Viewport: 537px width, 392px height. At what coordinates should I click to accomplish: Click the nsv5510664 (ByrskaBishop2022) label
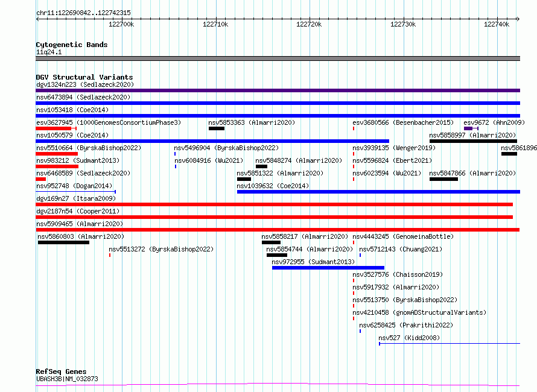coord(89,148)
